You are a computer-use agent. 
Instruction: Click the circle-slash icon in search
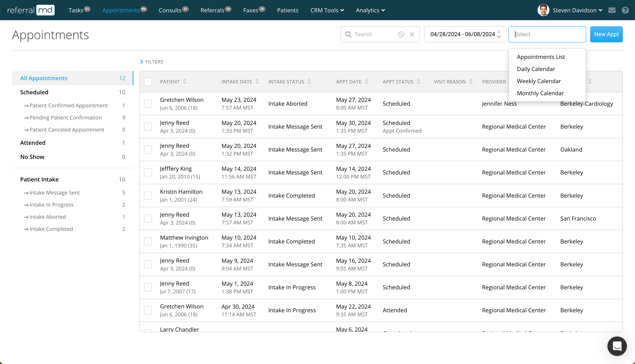(x=401, y=34)
